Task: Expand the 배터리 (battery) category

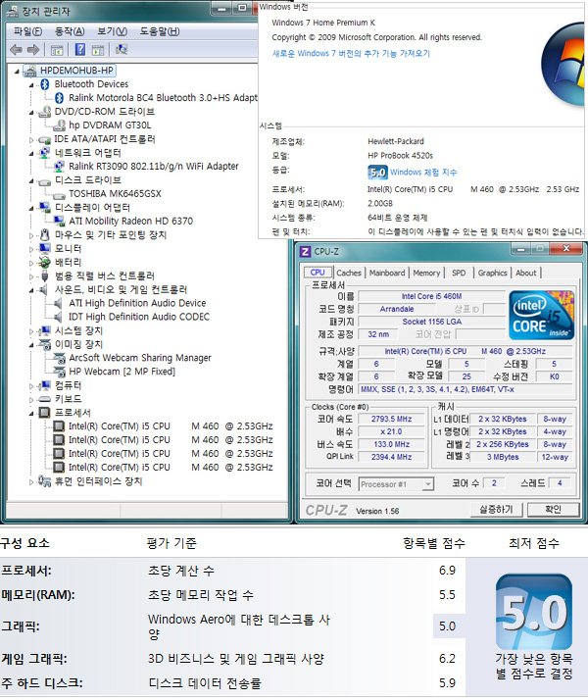Action: [x=32, y=263]
